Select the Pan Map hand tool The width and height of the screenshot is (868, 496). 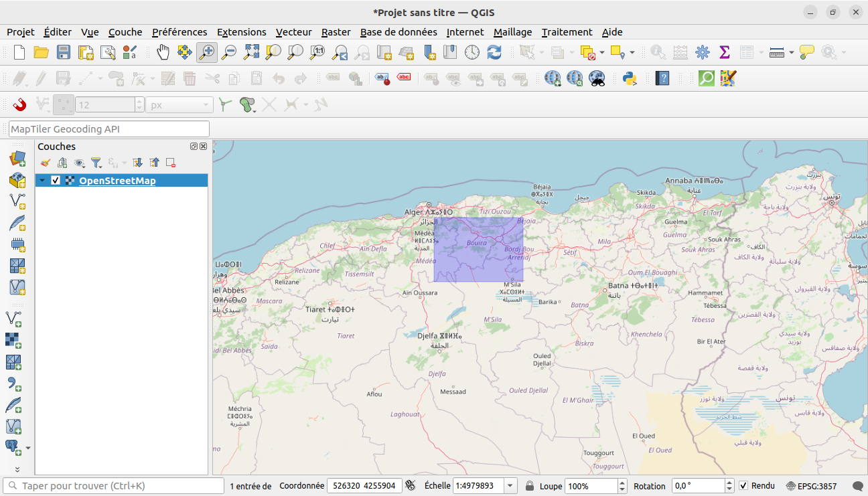point(163,52)
